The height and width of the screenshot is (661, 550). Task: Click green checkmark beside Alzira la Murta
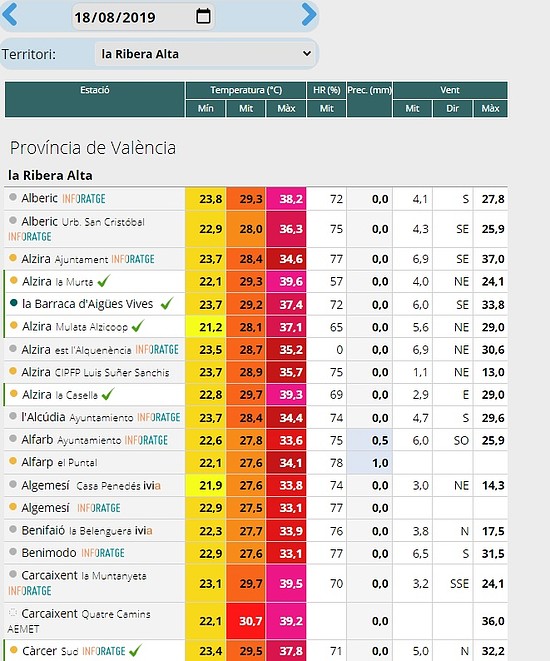pos(104,281)
